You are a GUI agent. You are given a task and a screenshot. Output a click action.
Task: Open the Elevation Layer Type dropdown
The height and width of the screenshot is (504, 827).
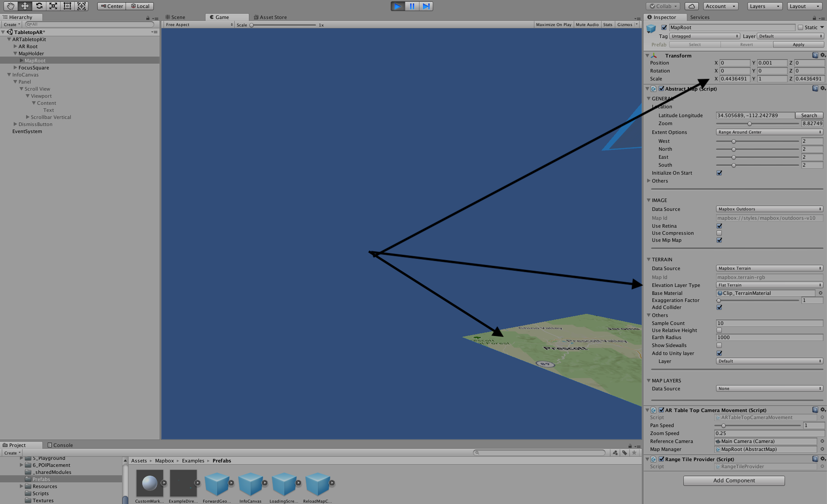point(769,285)
